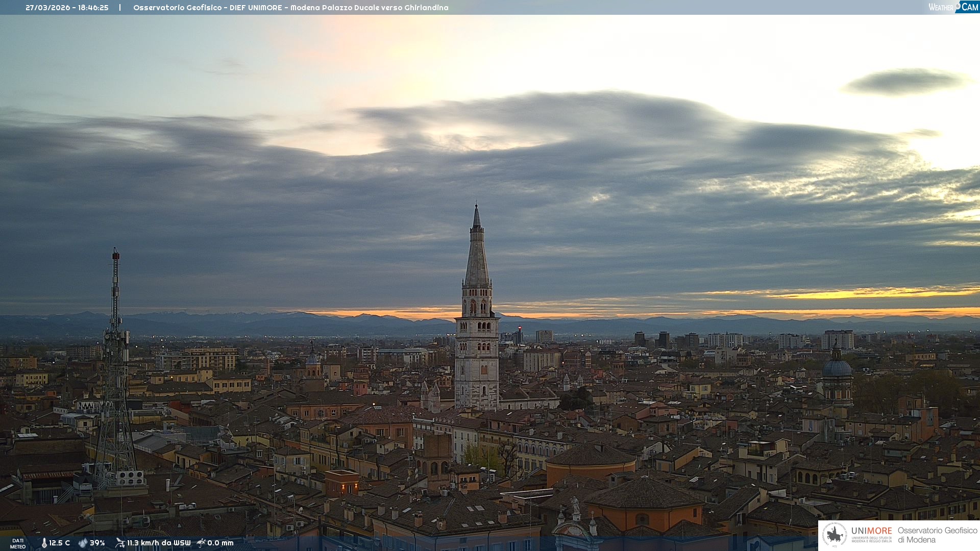Click the 12.5 C temperature reading
This screenshot has width=980, height=551.
tap(60, 543)
